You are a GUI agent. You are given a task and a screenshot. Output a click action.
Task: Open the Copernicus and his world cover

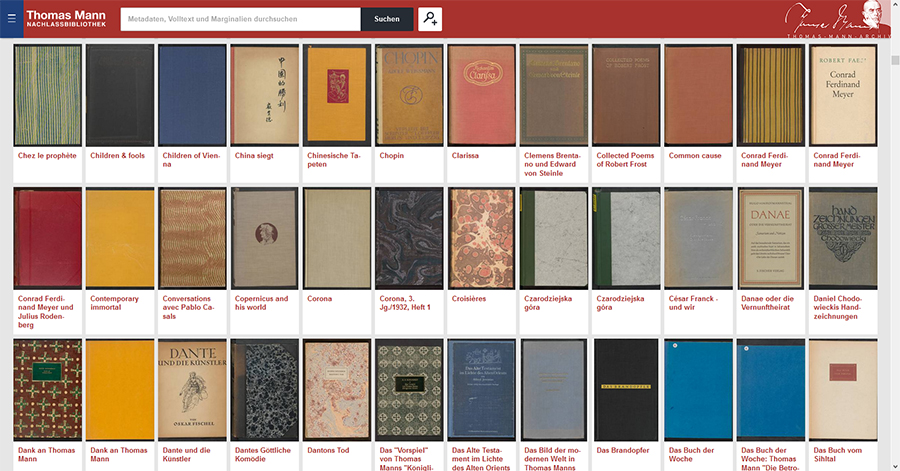[265, 238]
